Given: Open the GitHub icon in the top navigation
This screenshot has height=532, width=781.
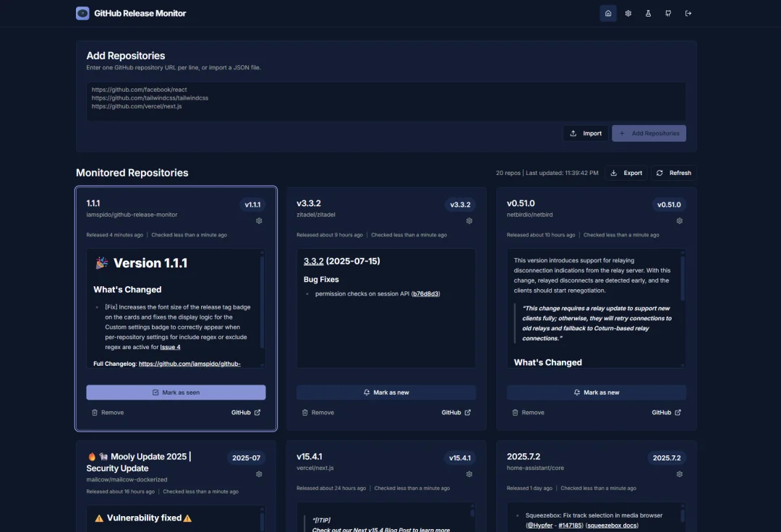Looking at the screenshot, I should [x=668, y=13].
